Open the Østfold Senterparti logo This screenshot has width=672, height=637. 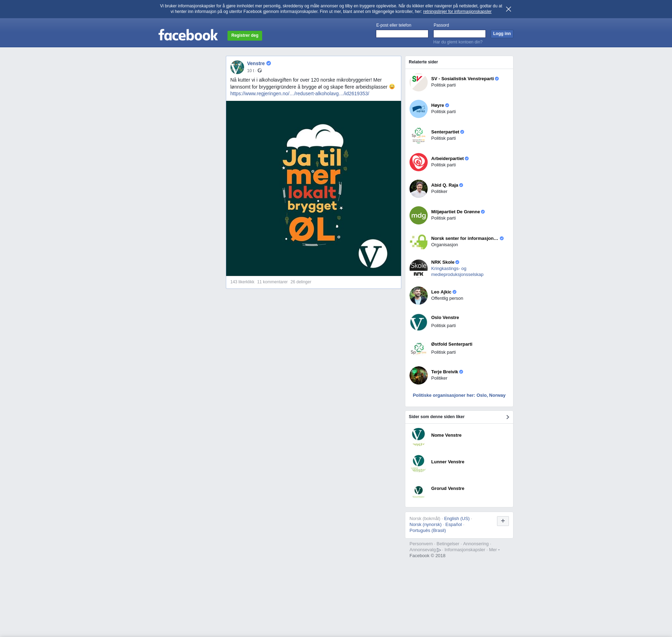(x=419, y=349)
